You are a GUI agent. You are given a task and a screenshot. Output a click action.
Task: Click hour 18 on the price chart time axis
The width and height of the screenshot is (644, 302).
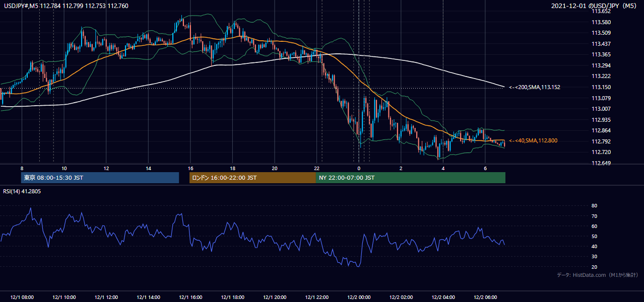tap(232, 168)
